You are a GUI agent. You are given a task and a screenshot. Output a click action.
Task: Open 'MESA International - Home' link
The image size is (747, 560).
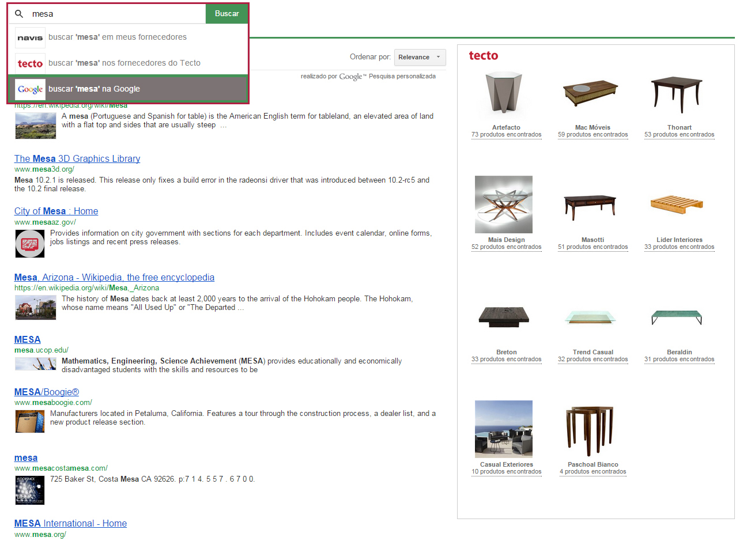pos(70,524)
